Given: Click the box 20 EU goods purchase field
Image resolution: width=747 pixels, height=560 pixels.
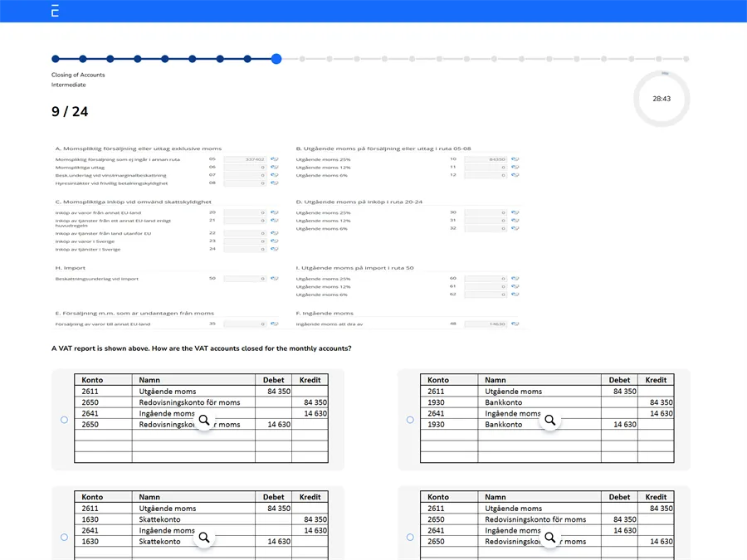Looking at the screenshot, I should click(245, 212).
